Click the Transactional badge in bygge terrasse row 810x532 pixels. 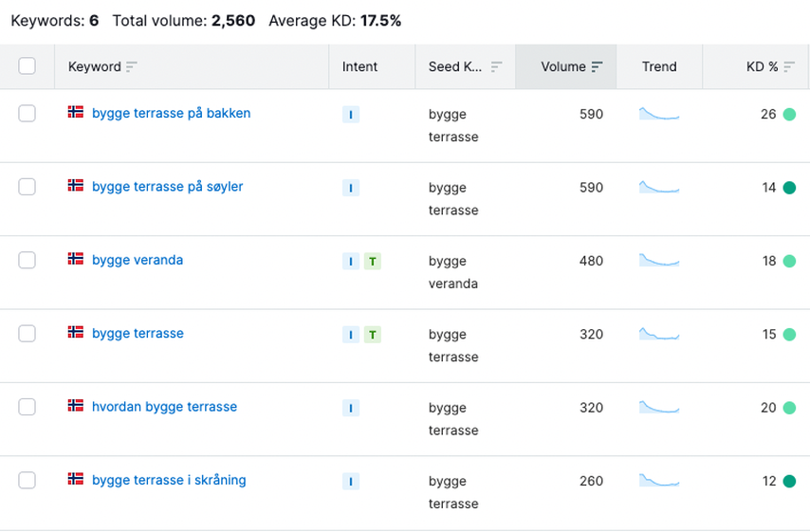click(x=372, y=334)
